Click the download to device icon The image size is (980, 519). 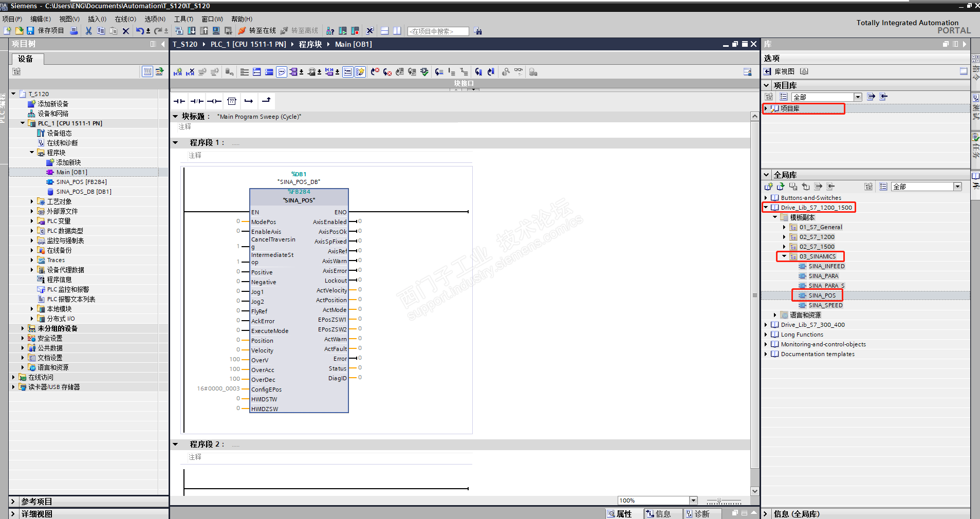[191, 31]
